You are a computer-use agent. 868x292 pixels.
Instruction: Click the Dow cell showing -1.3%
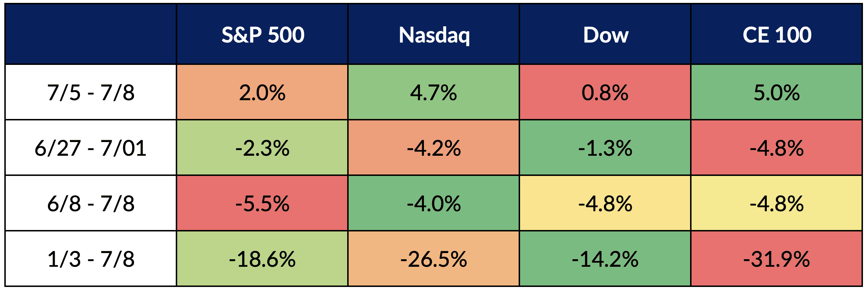pos(605,148)
